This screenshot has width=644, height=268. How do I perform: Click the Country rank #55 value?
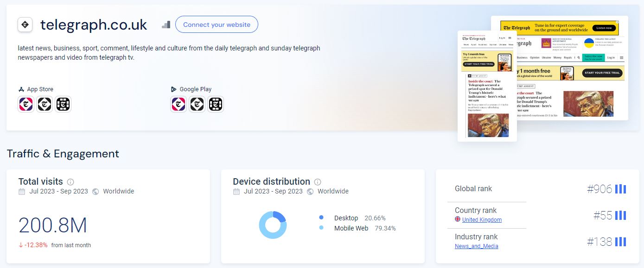pos(603,215)
